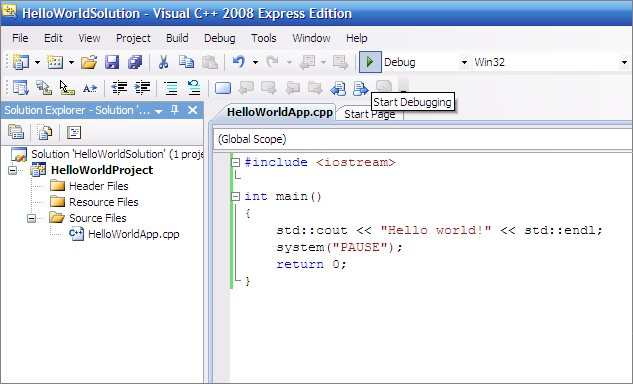Click the View Code icon in Solution Explorer
Viewport: 633px width, 384px height.
click(x=74, y=132)
